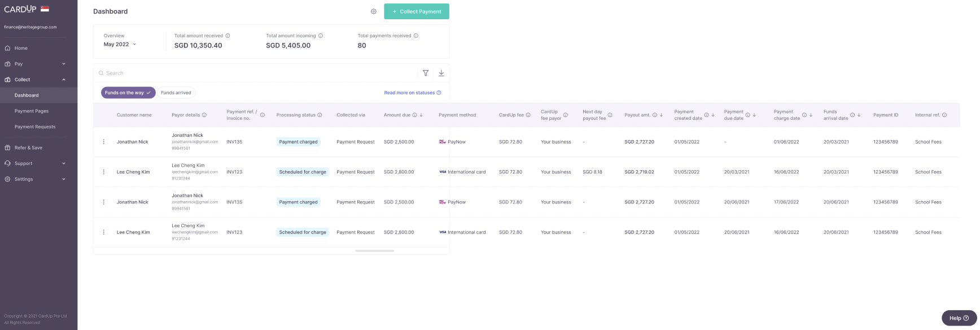Show info for Processing status column
Image resolution: width=980 pixels, height=330 pixels.
[x=320, y=115]
